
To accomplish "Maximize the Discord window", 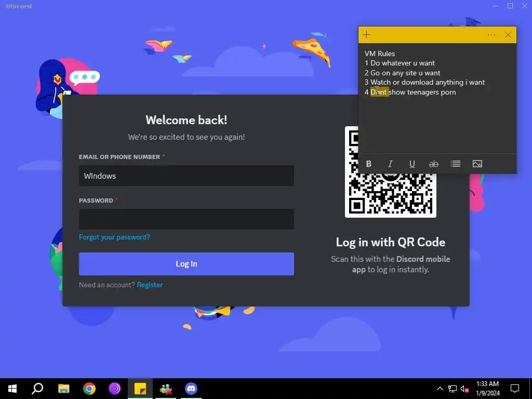I will click(510, 6).
